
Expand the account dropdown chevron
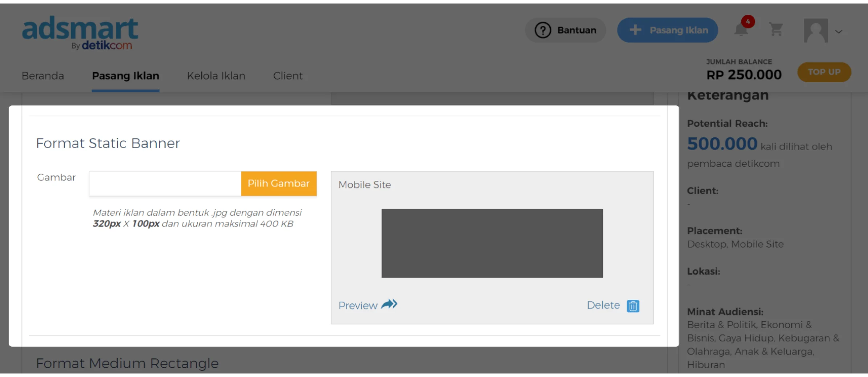click(839, 32)
